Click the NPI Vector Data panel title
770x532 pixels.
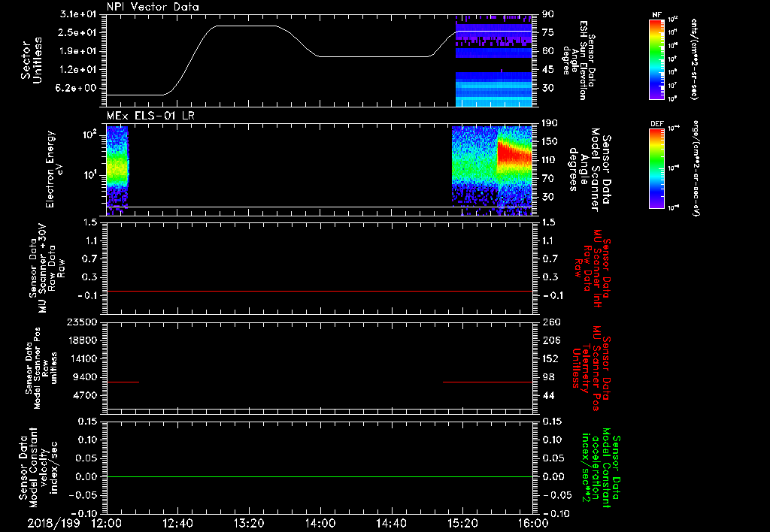pyautogui.click(x=153, y=7)
